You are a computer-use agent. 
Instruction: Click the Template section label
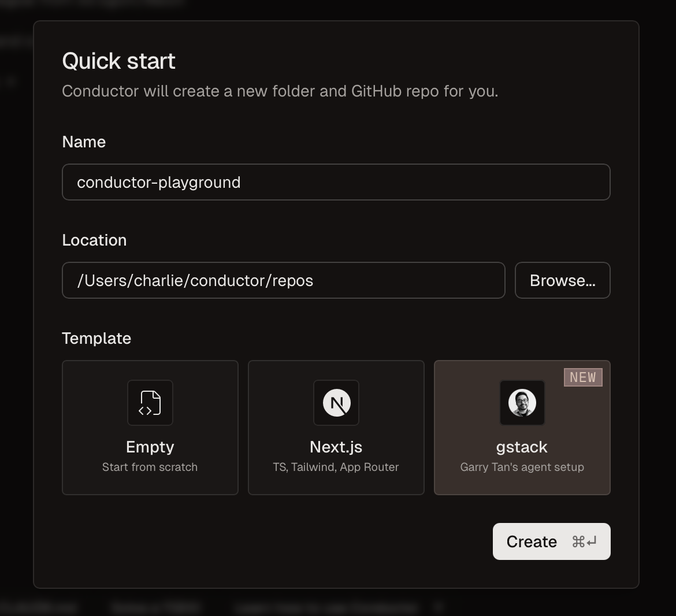96,338
